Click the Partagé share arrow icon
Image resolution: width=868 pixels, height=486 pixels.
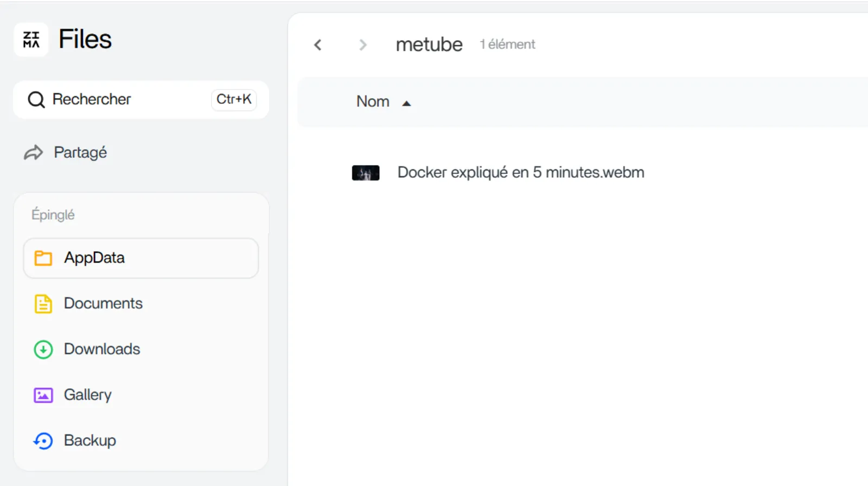click(33, 152)
